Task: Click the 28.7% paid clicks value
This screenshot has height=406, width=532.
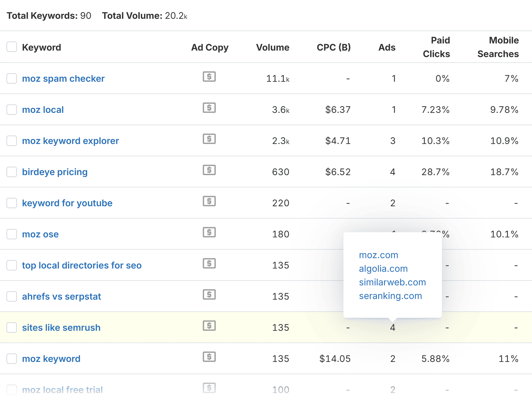Action: (435, 172)
